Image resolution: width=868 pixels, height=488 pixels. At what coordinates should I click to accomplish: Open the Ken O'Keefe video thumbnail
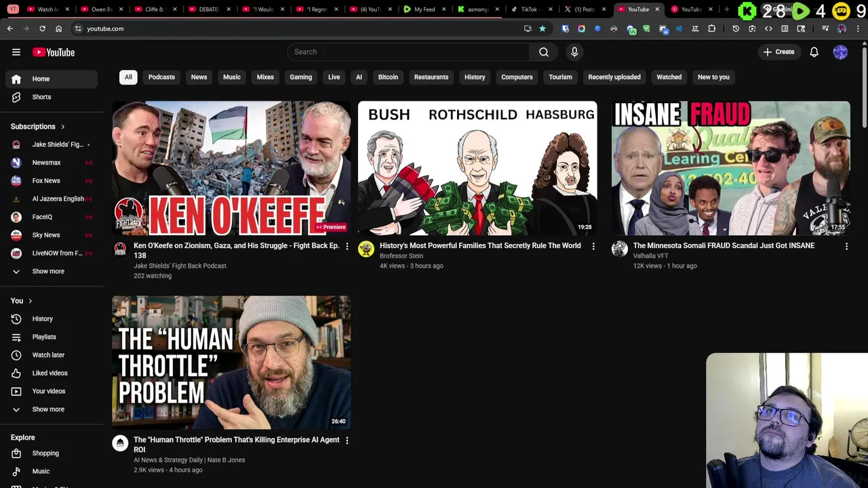click(231, 168)
